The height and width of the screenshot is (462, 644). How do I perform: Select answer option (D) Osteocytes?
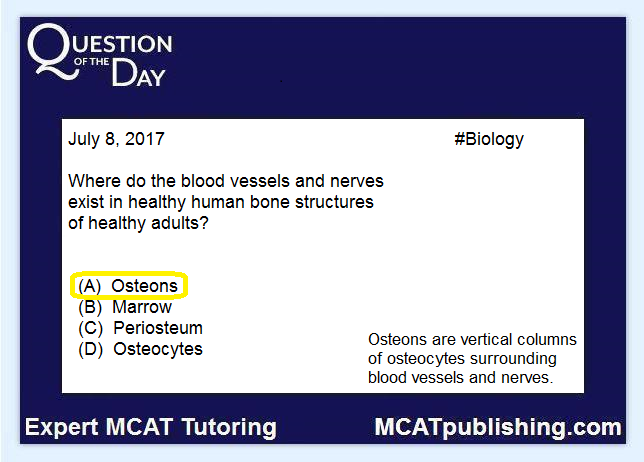click(x=140, y=349)
